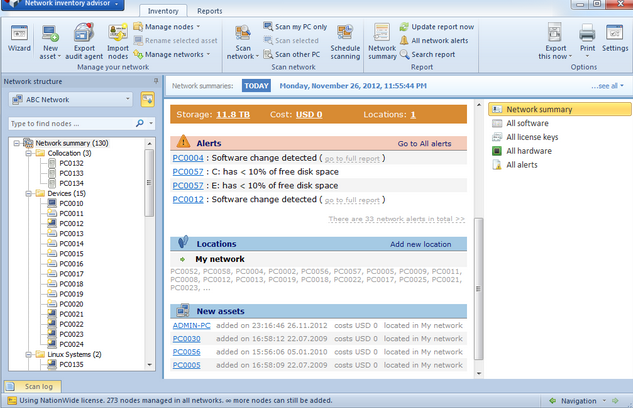Image resolution: width=633 pixels, height=408 pixels.
Task: Select All alerts in right panel
Action: coord(515,165)
